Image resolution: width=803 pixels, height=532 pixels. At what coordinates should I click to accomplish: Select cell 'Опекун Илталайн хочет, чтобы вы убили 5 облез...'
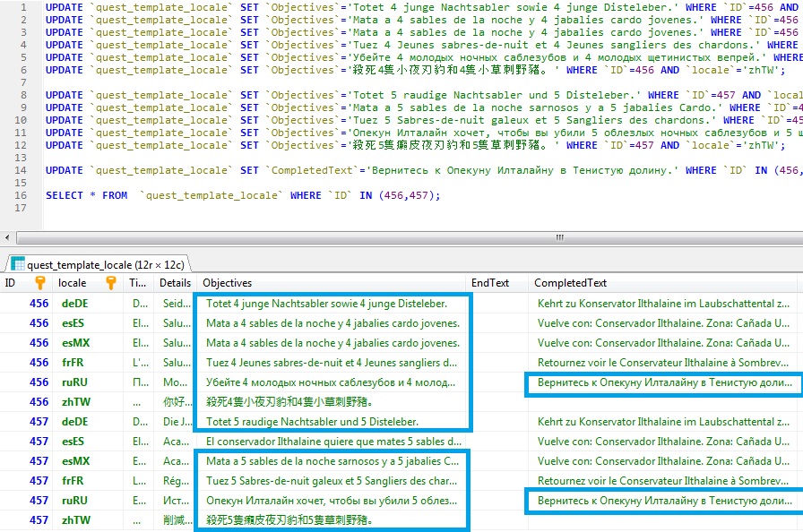click(332, 501)
